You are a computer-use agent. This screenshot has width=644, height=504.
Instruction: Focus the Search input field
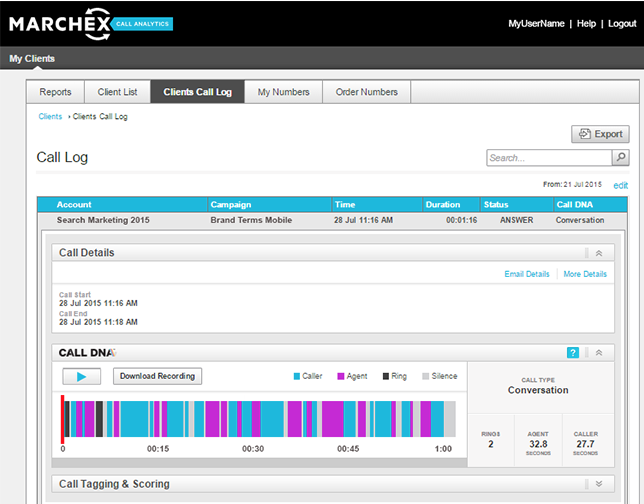[549, 158]
